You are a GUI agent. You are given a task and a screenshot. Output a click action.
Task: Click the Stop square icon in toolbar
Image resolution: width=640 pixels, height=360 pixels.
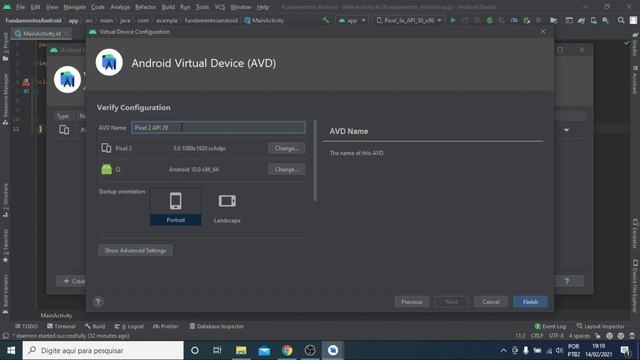click(x=538, y=20)
